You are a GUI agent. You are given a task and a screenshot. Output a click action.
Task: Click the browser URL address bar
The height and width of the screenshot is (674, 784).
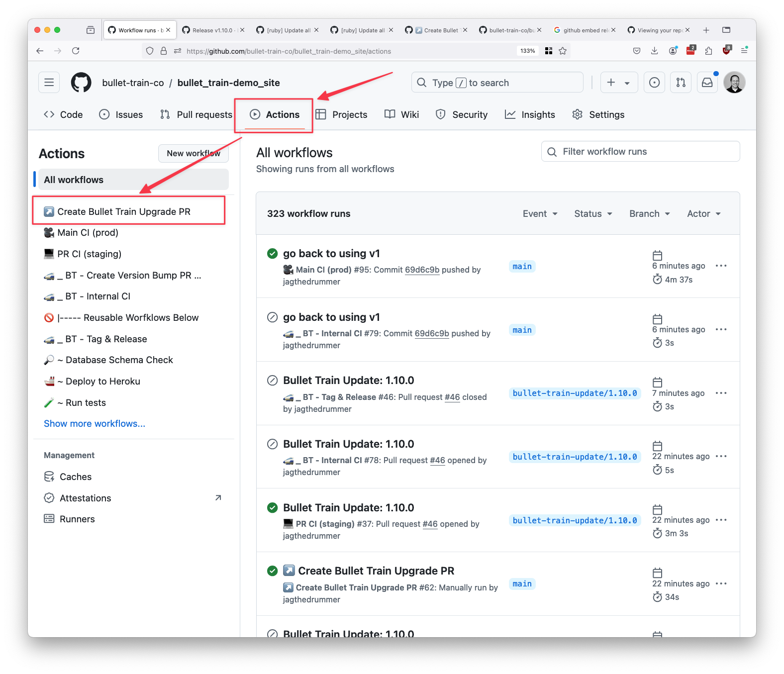pos(348,51)
